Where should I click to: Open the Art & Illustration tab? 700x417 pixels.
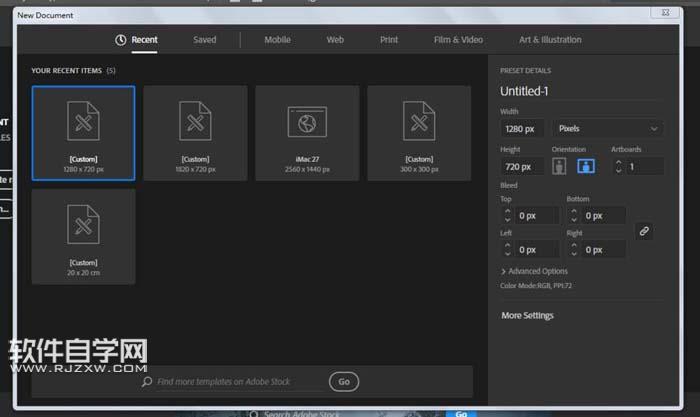point(550,40)
